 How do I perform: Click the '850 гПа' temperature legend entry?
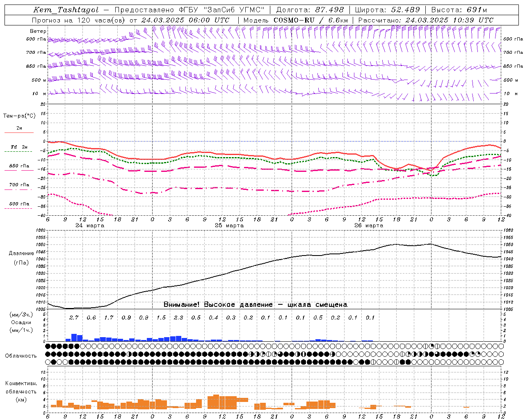click(x=19, y=166)
